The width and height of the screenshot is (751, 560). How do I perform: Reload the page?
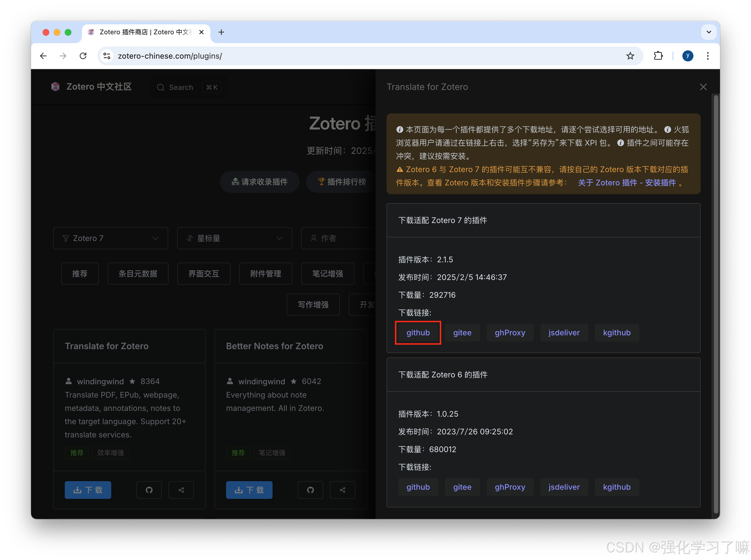tap(83, 56)
